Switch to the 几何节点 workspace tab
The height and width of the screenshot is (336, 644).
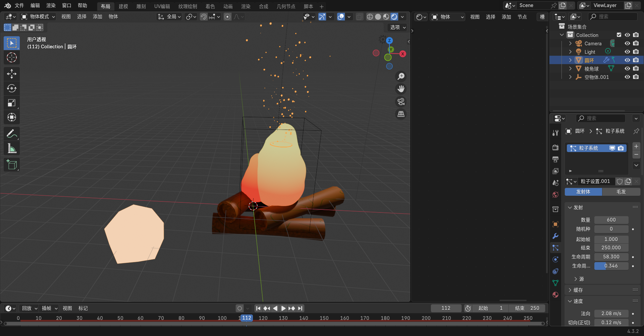(x=286, y=6)
